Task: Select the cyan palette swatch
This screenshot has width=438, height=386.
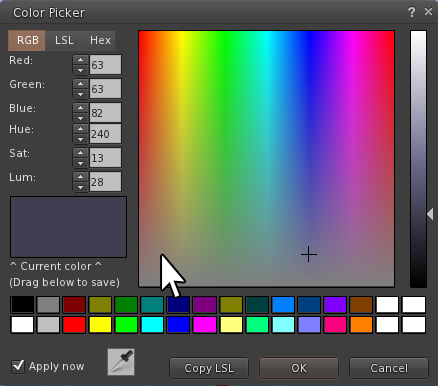Action: click(152, 325)
